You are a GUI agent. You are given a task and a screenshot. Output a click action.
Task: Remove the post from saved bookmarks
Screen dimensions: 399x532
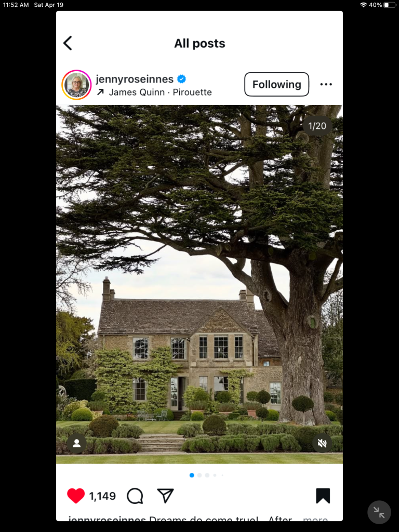(x=323, y=496)
